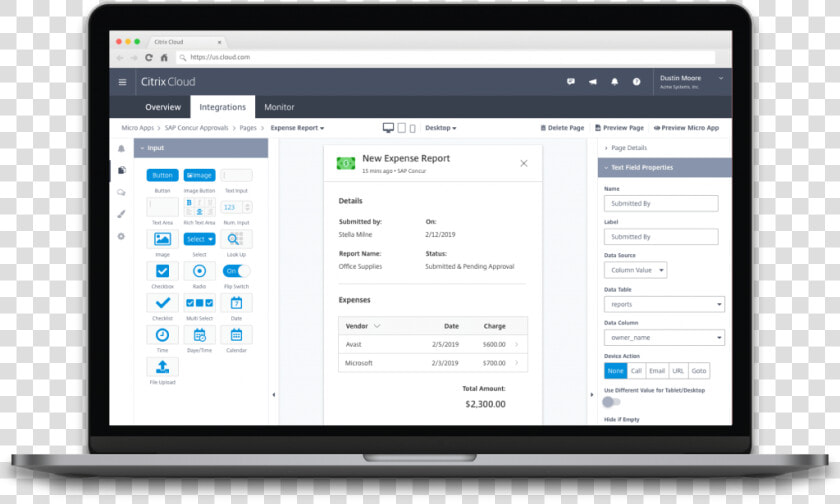Pick the Image component icon
840x504 pixels.
click(162, 239)
